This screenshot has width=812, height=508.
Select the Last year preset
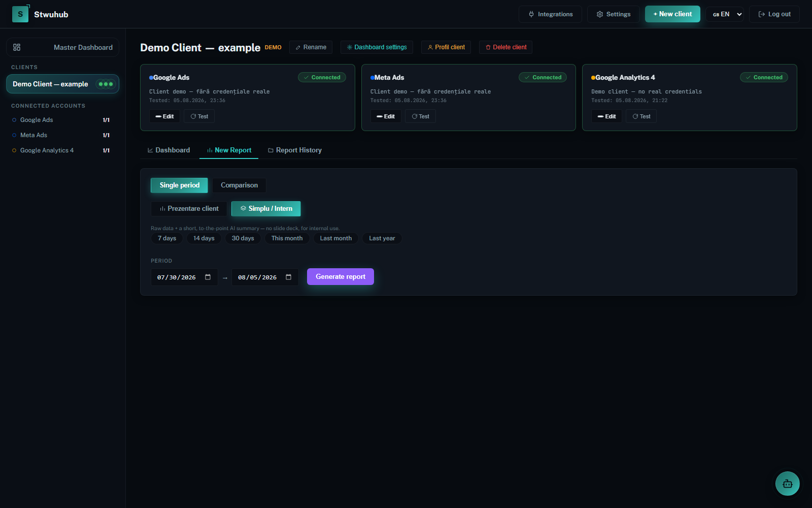(382, 238)
